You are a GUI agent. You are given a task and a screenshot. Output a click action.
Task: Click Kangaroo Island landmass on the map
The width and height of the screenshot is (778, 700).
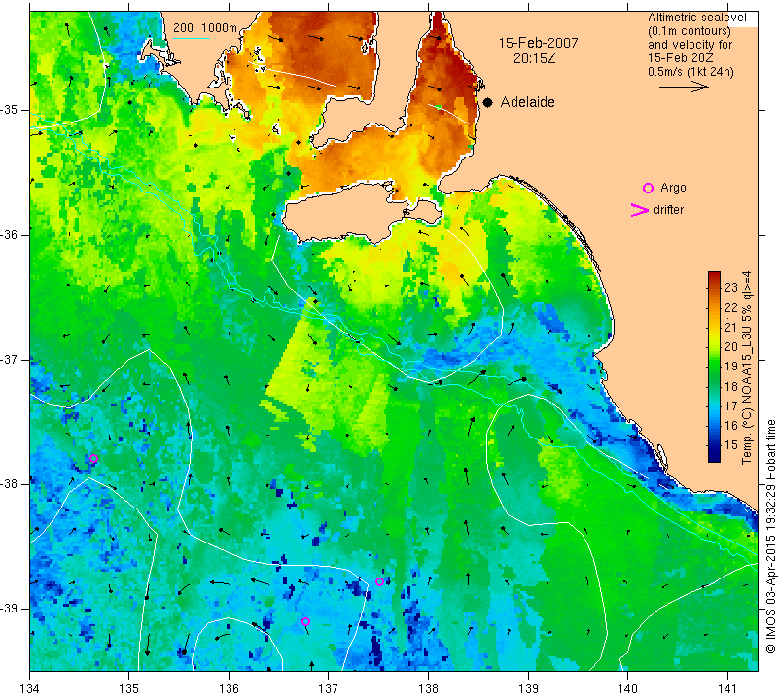click(x=347, y=214)
